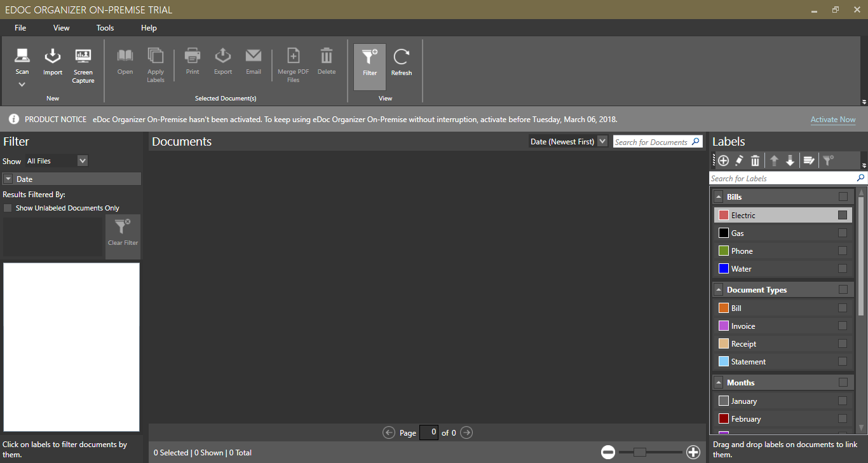Click the Export icon
Screen dimensions: 868x463
(223, 55)
